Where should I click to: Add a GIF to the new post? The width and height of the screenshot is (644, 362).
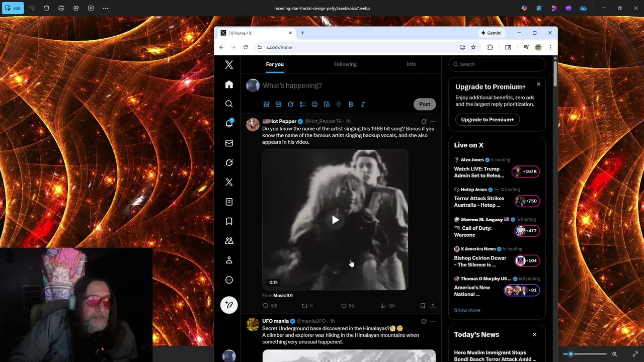click(x=278, y=104)
